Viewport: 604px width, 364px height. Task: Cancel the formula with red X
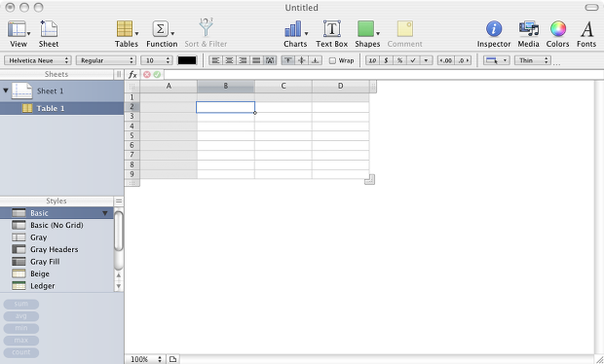[147, 75]
